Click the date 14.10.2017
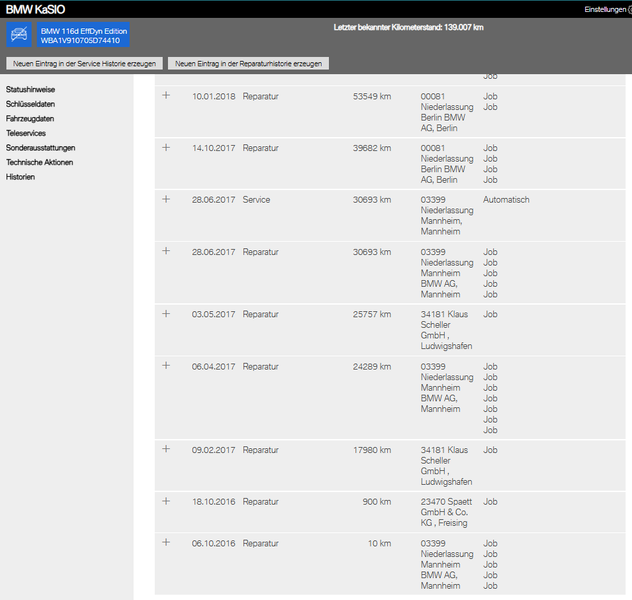This screenshot has height=600, width=632. click(x=214, y=148)
